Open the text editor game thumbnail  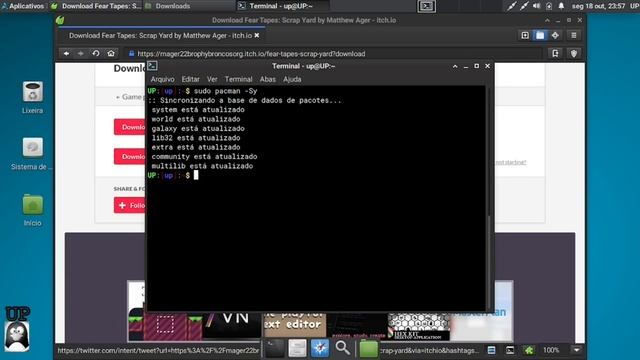tap(295, 325)
